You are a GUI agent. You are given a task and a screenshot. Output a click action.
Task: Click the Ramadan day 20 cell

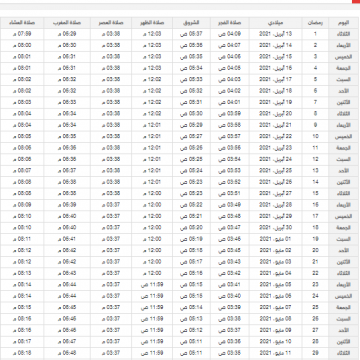click(x=315, y=250)
